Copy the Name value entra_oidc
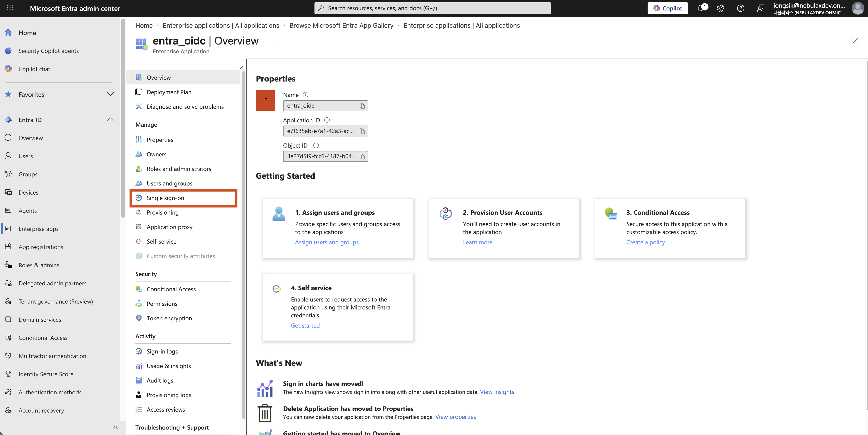This screenshot has width=868, height=435. (362, 106)
